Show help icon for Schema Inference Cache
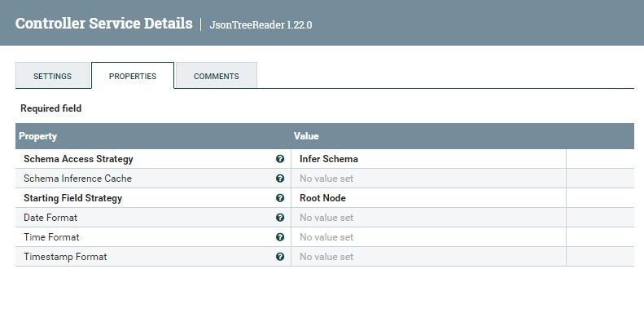The image size is (644, 322). pos(280,179)
